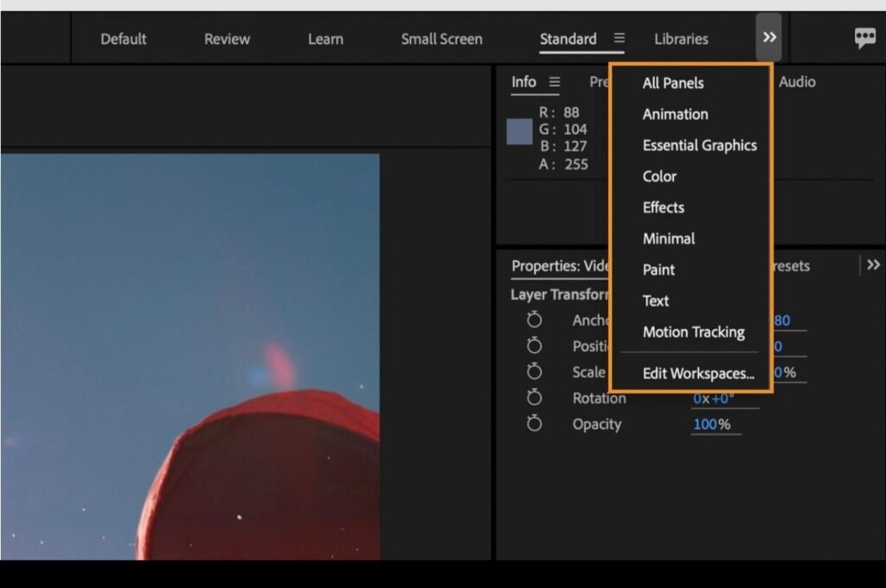This screenshot has width=886, height=588.
Task: Open the Learn workspace
Action: tap(325, 39)
